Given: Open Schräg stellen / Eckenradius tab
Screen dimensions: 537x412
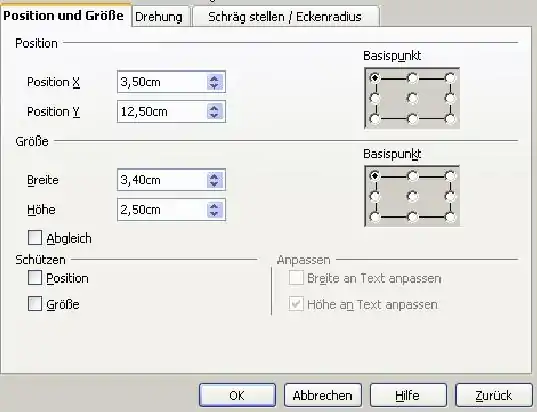Looking at the screenshot, I should (285, 17).
